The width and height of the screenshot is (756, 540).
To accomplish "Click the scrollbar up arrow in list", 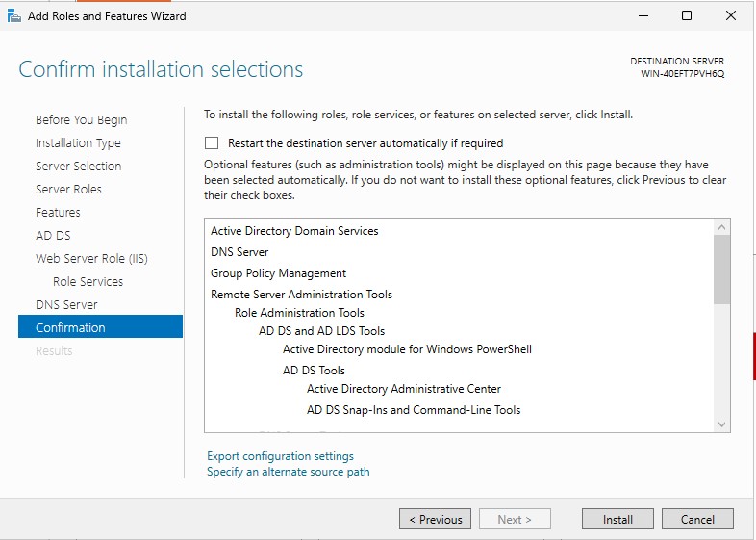I will 722,226.
